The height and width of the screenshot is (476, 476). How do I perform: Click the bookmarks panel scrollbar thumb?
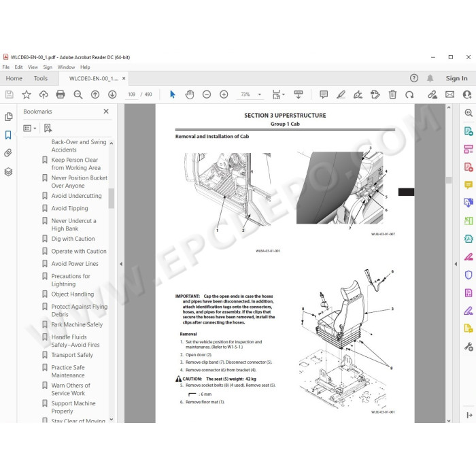(x=112, y=199)
